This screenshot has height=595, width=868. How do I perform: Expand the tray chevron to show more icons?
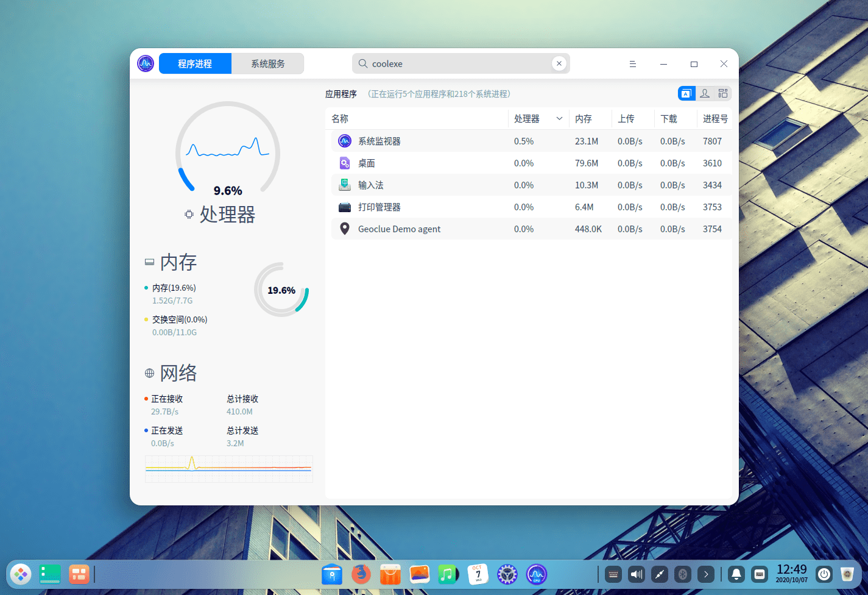tap(705, 574)
